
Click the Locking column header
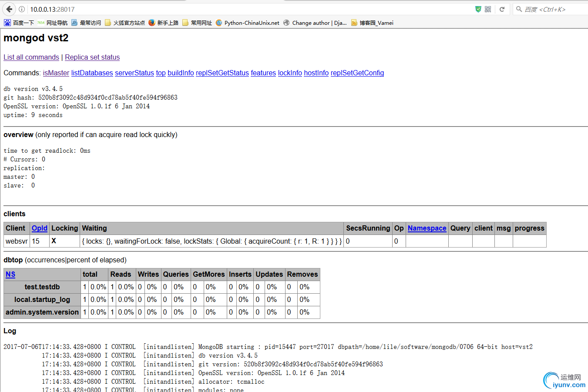click(64, 228)
